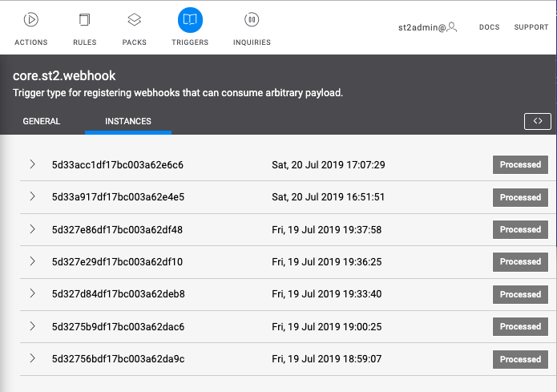Viewport: 557px width, 392px height.
Task: Expand instance 5d33acc1df17bc003a62e6c6
Action: pyautogui.click(x=33, y=164)
